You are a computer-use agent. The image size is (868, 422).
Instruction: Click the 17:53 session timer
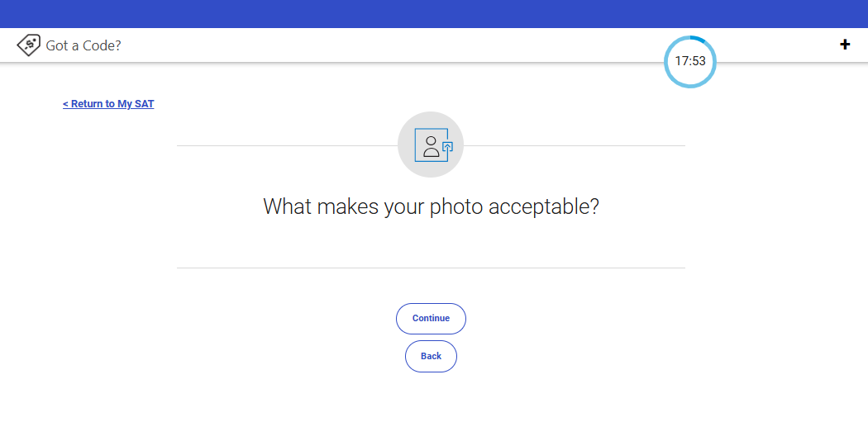click(x=690, y=61)
